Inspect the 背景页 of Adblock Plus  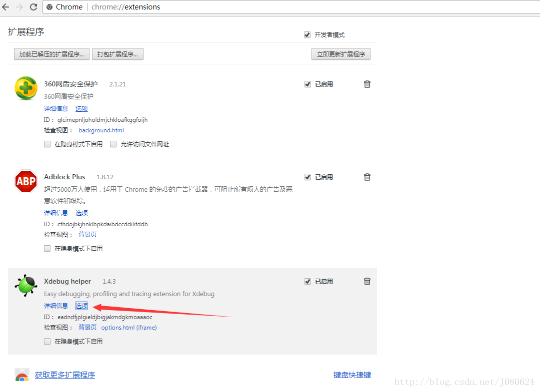(x=88, y=235)
